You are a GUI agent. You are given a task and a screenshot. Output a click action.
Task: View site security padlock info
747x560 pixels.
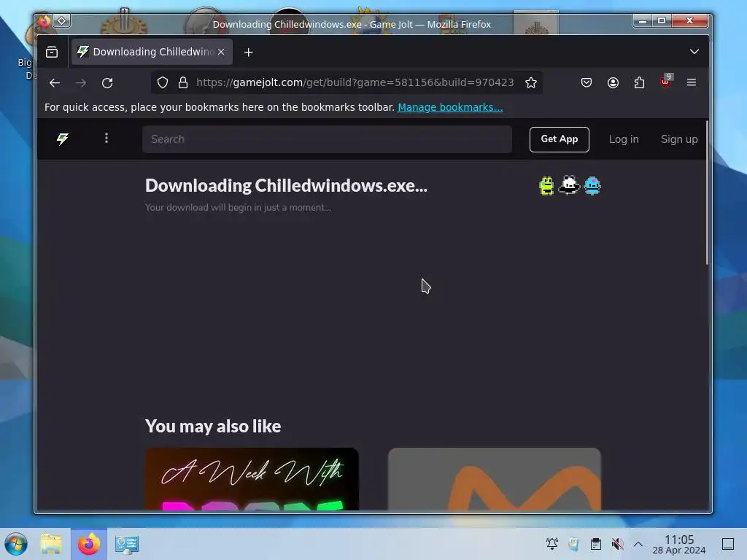click(x=183, y=82)
